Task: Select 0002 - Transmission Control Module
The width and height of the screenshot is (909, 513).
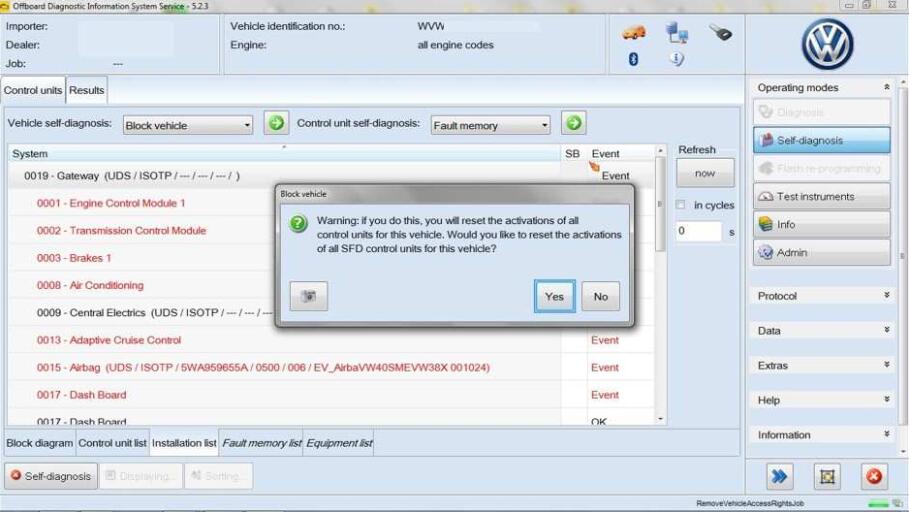Action: coord(121,230)
